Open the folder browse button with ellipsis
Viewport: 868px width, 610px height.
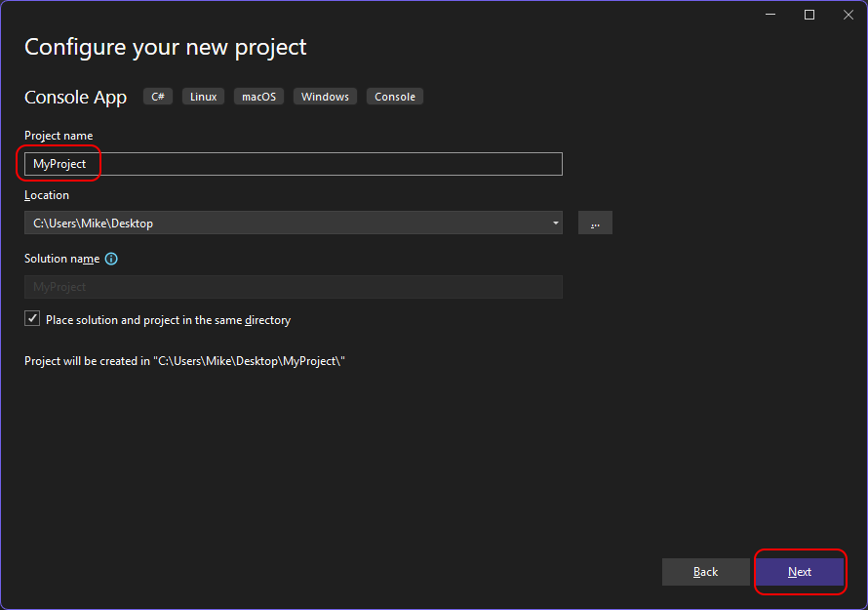coord(595,224)
